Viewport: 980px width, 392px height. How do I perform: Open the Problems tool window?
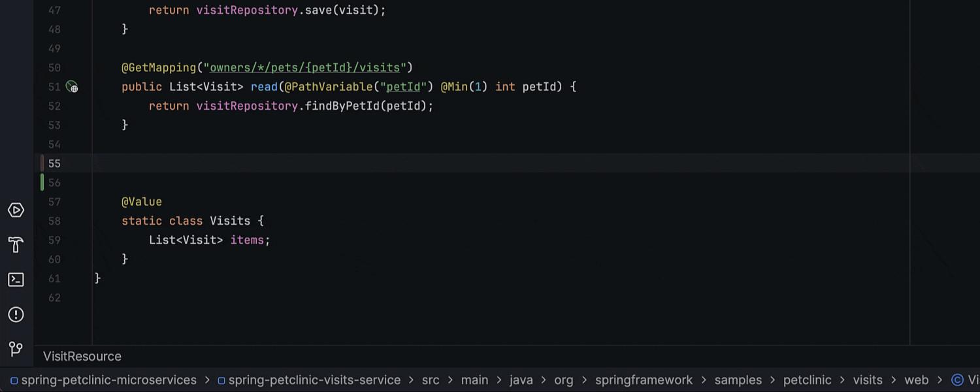click(x=16, y=314)
